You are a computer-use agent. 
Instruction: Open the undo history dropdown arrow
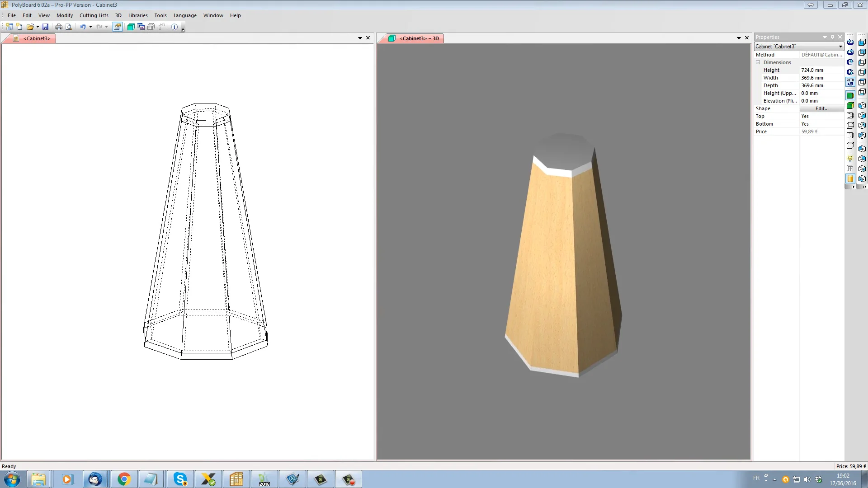[90, 27]
